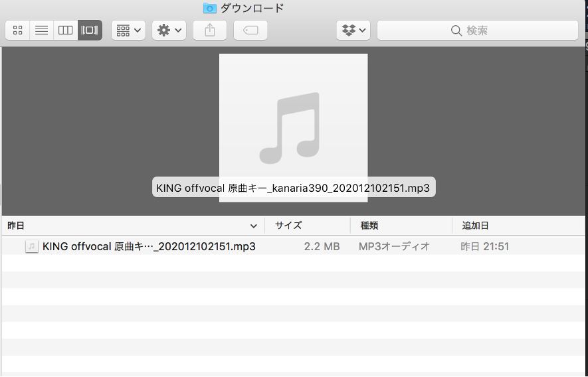588x377 pixels.
Task: Sort by the 種類 column header
Action: tap(401, 226)
